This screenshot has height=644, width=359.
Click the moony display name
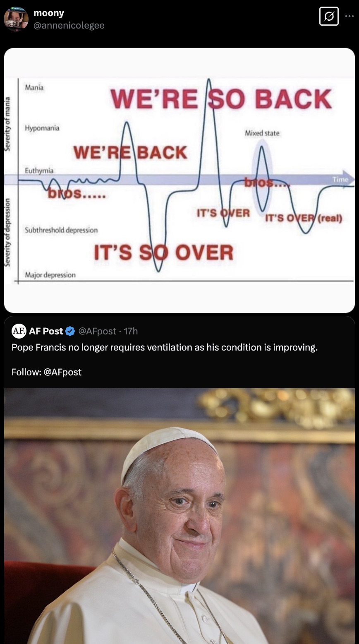[49, 13]
